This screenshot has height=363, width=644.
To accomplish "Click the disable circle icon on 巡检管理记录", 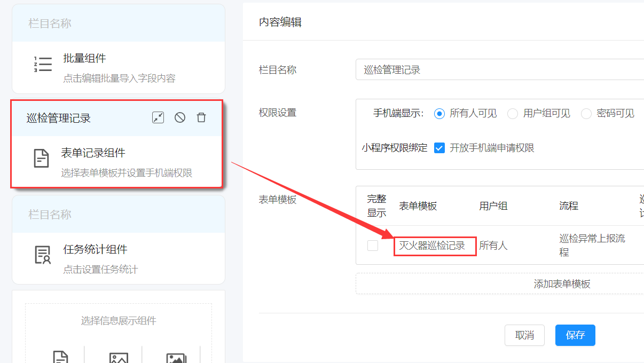I will (x=179, y=117).
